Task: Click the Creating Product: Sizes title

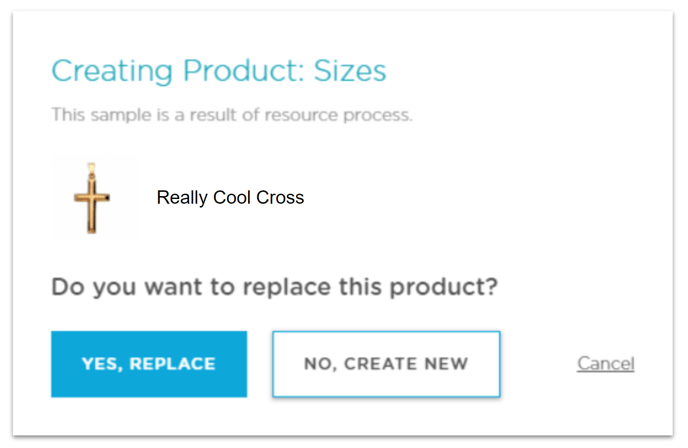Action: (219, 71)
